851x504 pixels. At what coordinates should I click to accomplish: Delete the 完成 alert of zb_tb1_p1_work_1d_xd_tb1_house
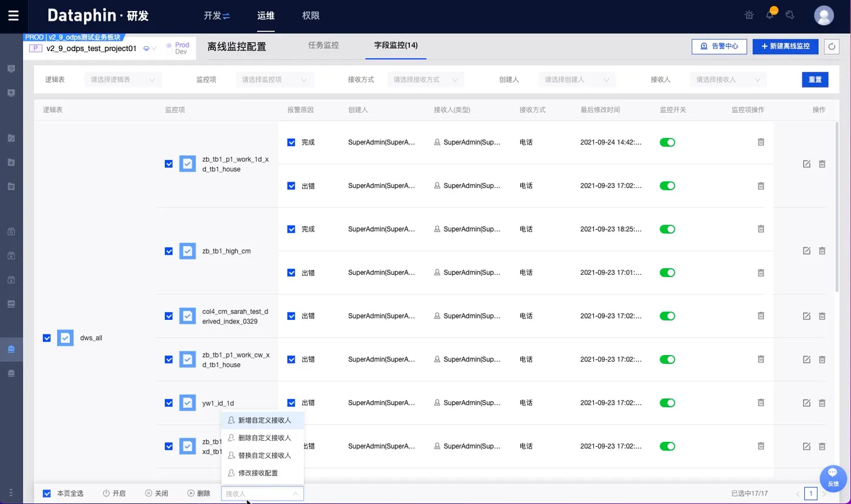[x=760, y=142]
